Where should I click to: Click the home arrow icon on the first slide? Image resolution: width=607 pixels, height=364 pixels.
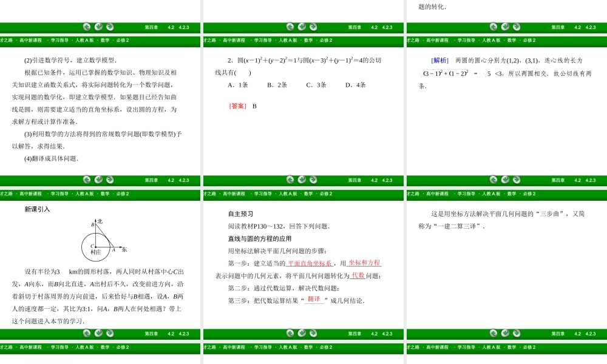tap(99, 27)
